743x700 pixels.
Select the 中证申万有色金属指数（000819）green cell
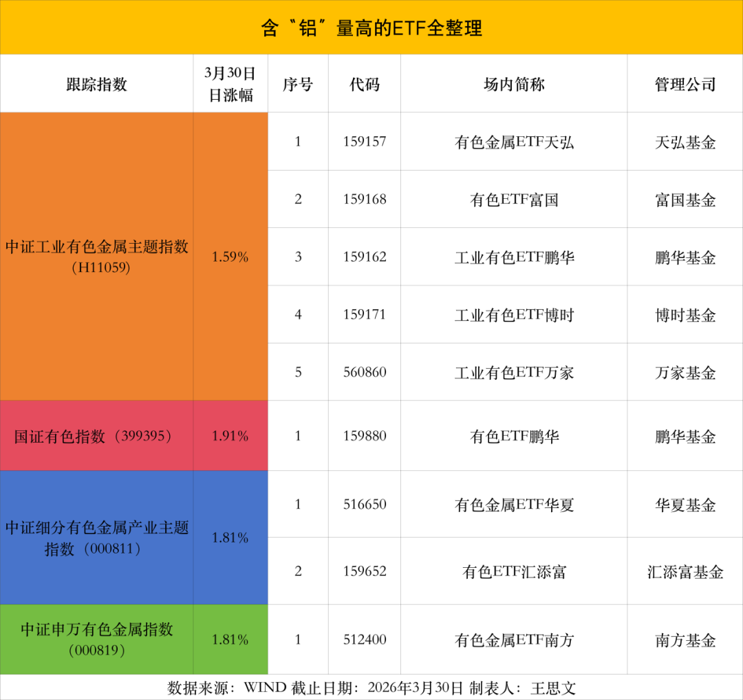(96, 639)
